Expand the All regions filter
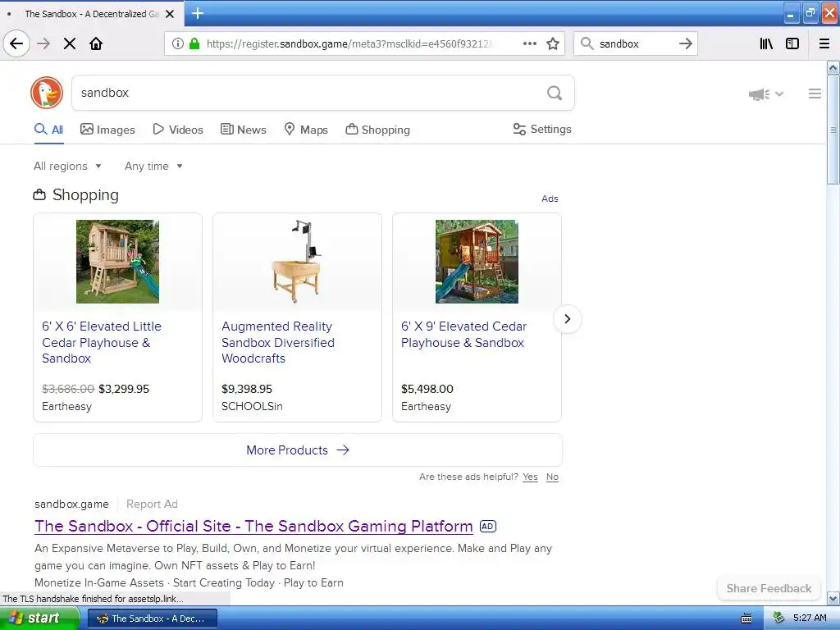Image resolution: width=840 pixels, height=630 pixels. tap(67, 166)
